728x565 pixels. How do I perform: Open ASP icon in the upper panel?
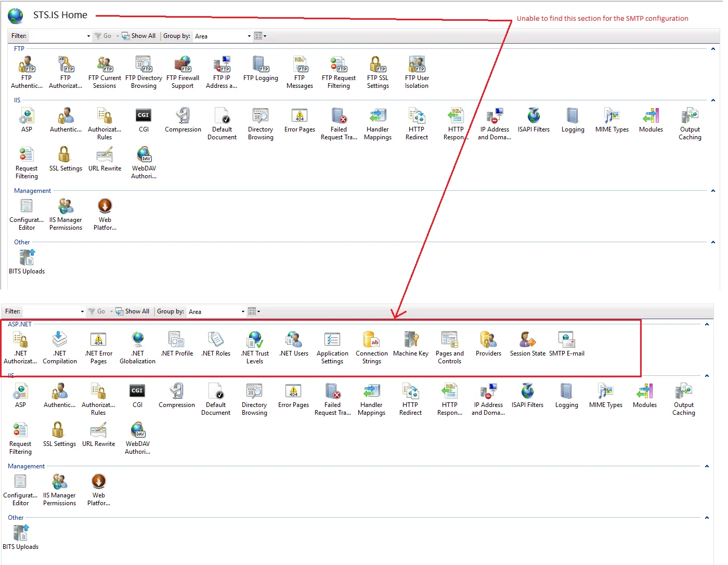(x=27, y=115)
